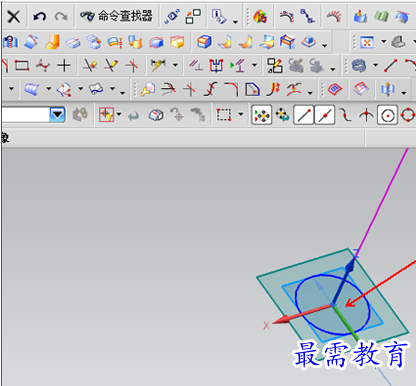Viewport: 416px width, 386px height.
Task: Click the geometric constraints icon
Action: [195, 65]
